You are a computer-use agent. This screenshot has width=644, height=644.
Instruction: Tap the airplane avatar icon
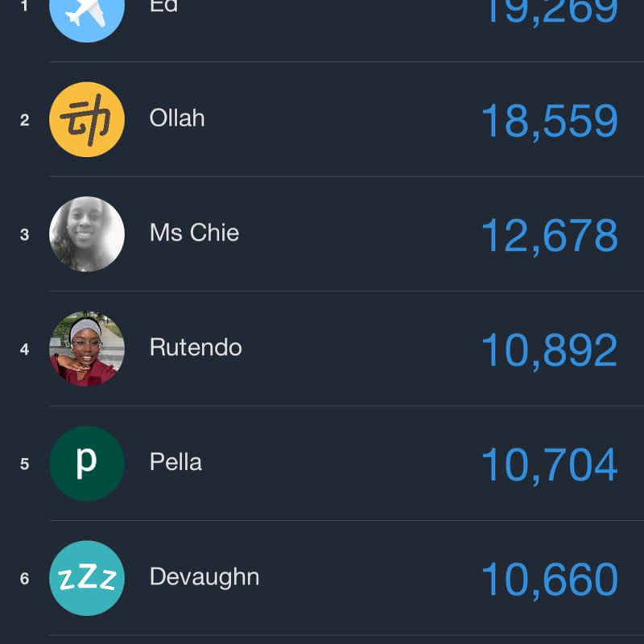pyautogui.click(x=87, y=11)
